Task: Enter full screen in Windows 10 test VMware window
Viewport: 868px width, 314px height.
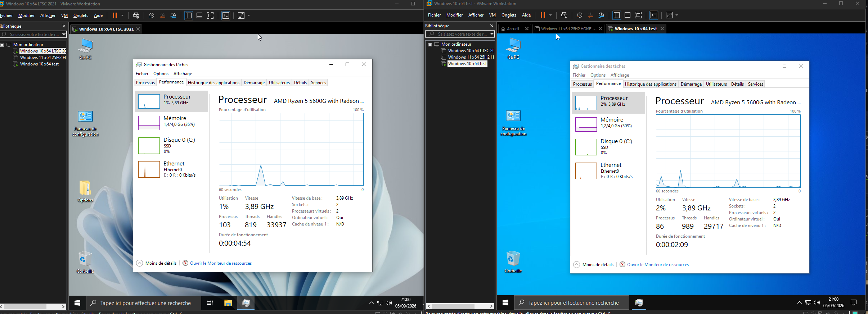Action: point(638,15)
